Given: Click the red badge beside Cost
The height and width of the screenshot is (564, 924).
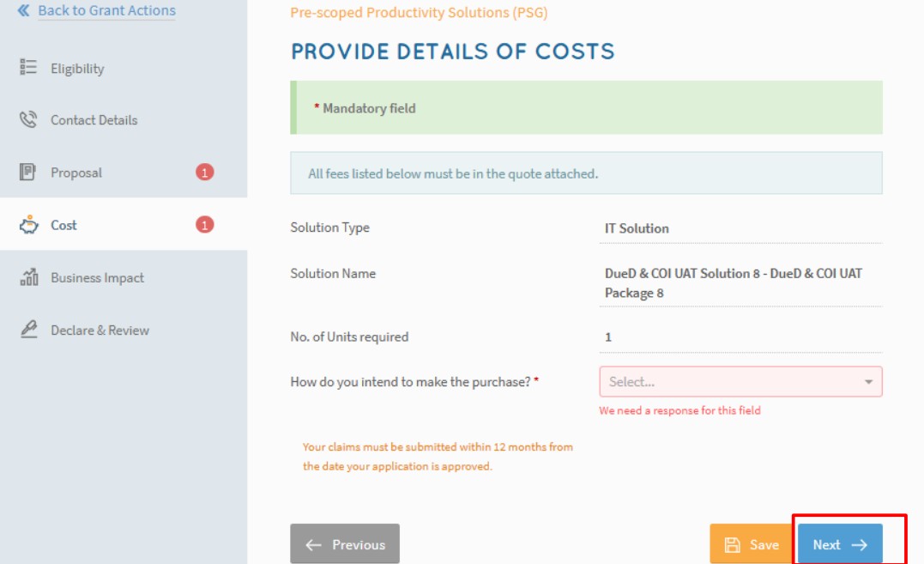Looking at the screenshot, I should coord(204,225).
